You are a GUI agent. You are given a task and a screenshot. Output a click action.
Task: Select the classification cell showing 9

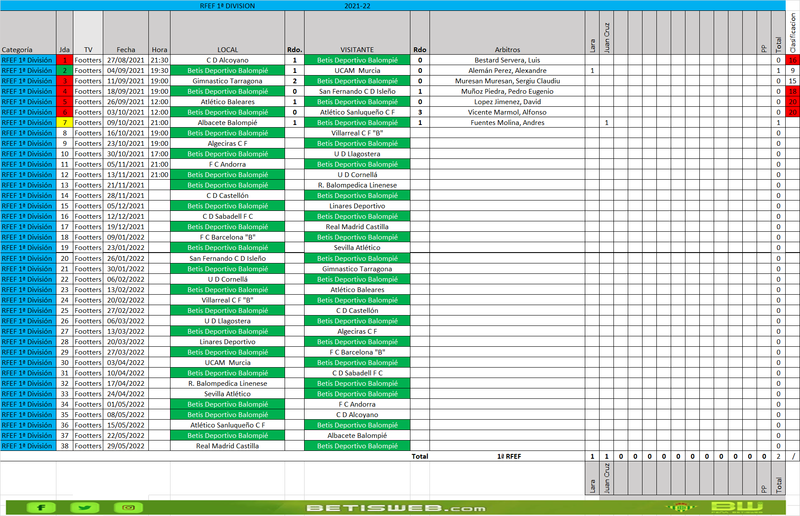pos(793,70)
